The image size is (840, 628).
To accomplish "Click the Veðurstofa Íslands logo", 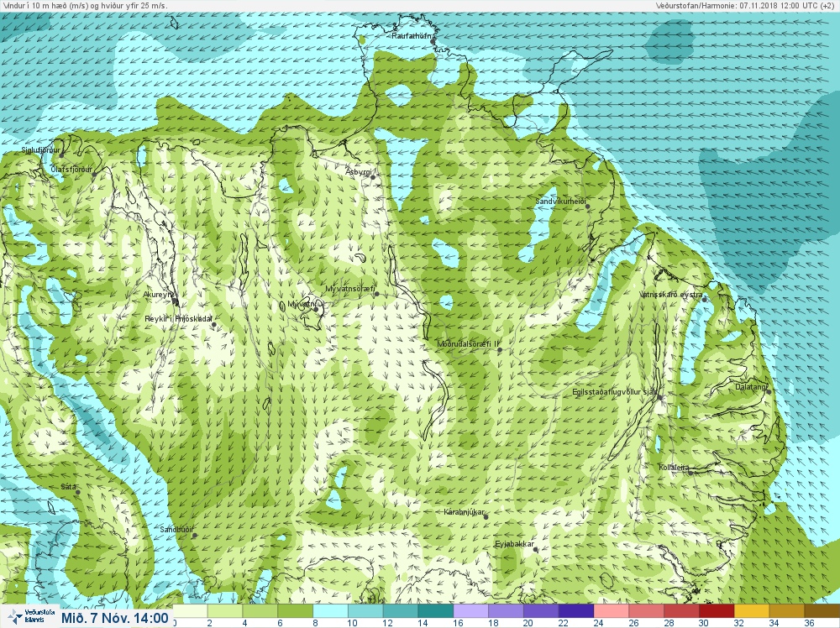I will (30, 616).
